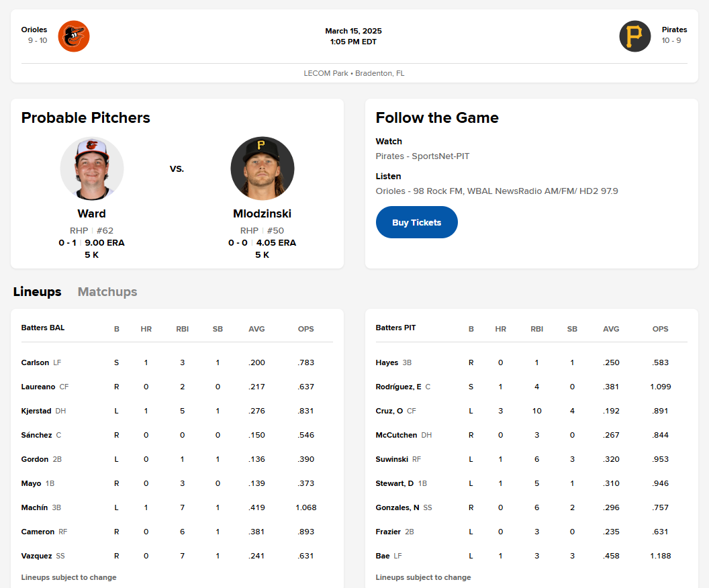The height and width of the screenshot is (588, 709).
Task: Open Kjerstad's player profile
Action: click(36, 411)
